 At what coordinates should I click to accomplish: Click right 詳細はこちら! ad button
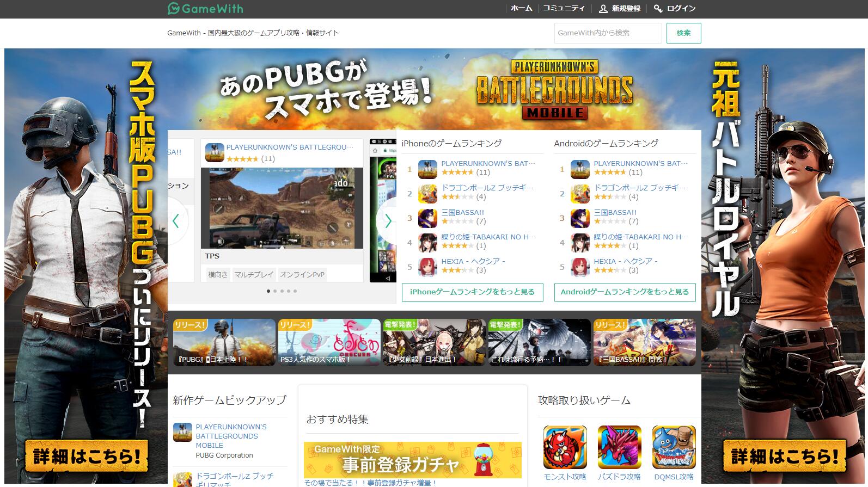[785, 455]
